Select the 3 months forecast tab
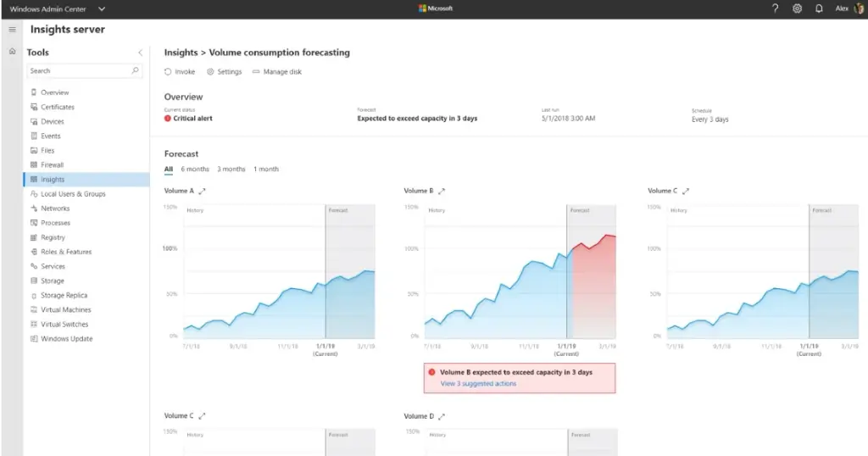The height and width of the screenshot is (456, 868). (x=231, y=170)
